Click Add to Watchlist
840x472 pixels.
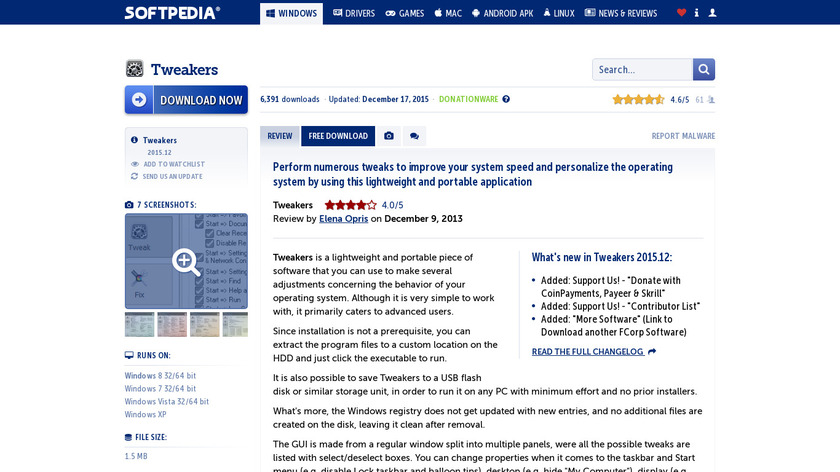tap(174, 164)
